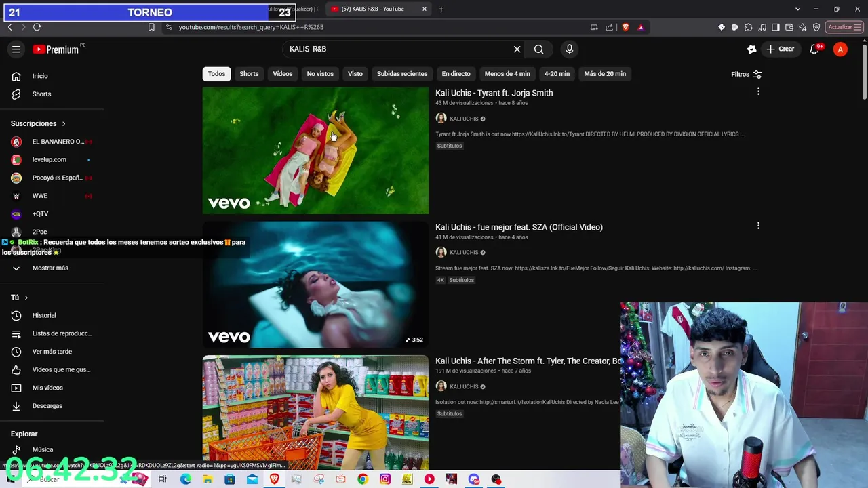The width and height of the screenshot is (868, 488).
Task: Open +QTV subscription channel
Action: pyautogui.click(x=52, y=213)
